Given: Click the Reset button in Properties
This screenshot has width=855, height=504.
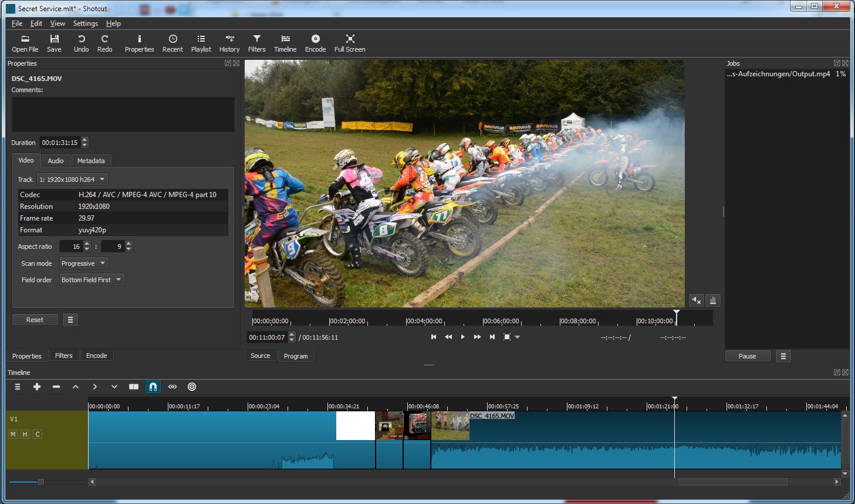Looking at the screenshot, I should [x=35, y=319].
